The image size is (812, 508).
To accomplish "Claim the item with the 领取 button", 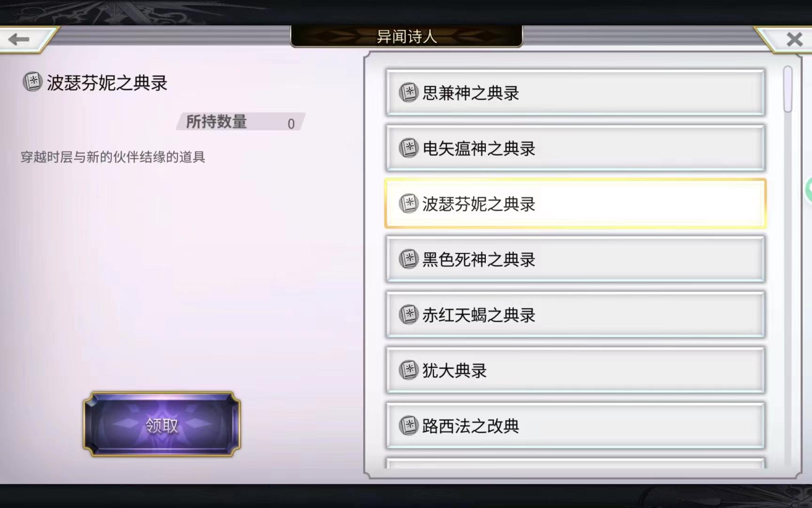I will tap(162, 424).
